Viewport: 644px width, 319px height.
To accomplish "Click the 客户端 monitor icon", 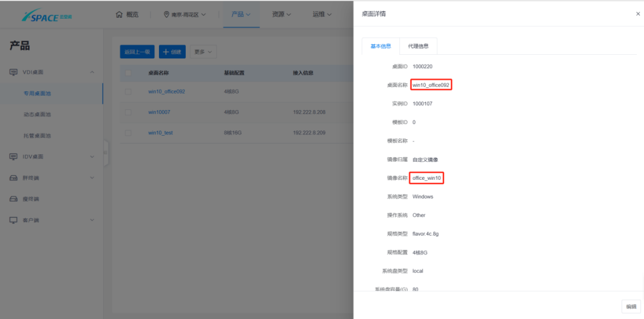I will (13, 220).
